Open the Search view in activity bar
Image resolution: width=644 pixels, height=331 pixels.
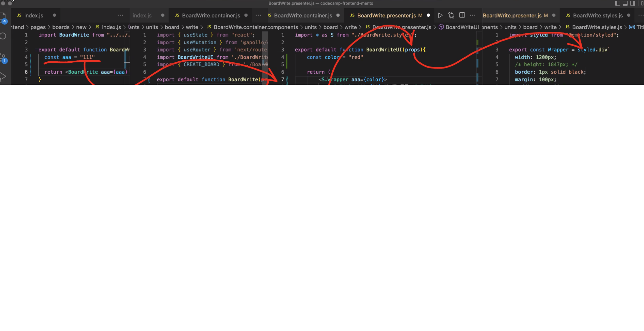point(3,36)
